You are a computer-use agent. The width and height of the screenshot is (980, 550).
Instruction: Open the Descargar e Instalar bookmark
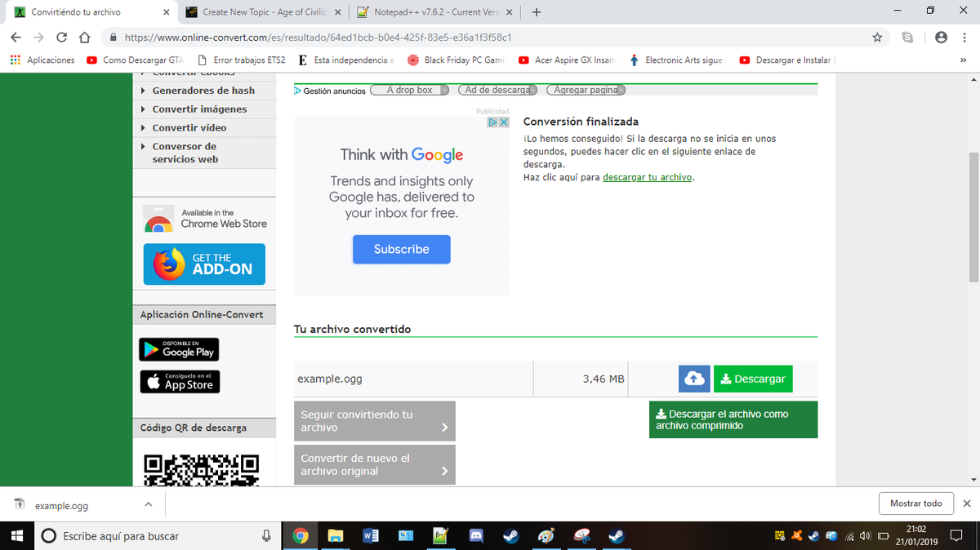(x=788, y=60)
